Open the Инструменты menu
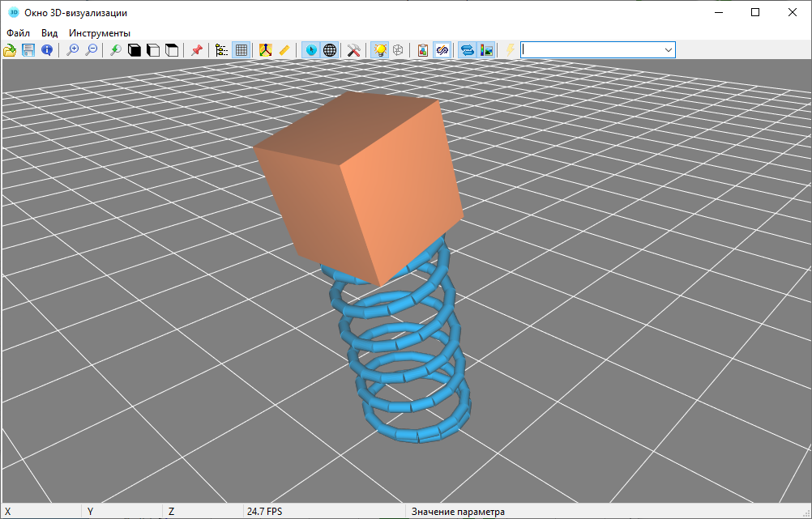The width and height of the screenshot is (812, 519). [x=100, y=33]
